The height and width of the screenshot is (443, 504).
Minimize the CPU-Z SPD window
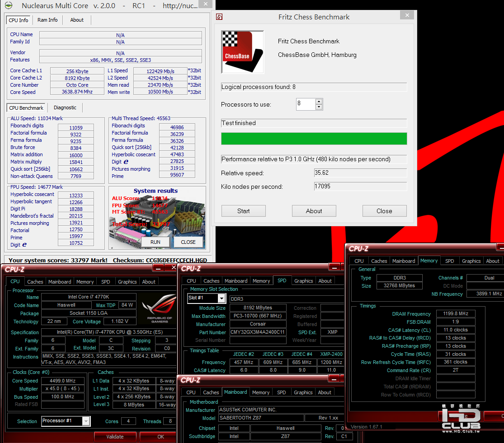coord(334,267)
